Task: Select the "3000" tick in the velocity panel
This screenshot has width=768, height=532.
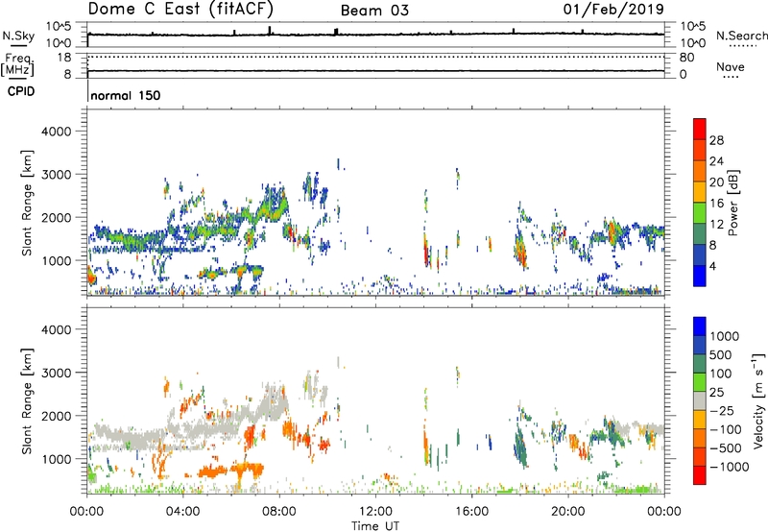Action: (x=57, y=373)
